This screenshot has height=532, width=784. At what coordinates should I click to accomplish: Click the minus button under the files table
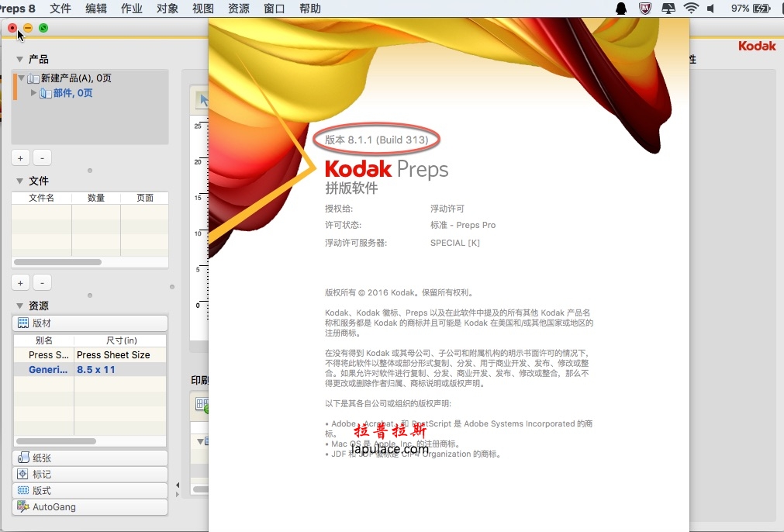(x=43, y=283)
